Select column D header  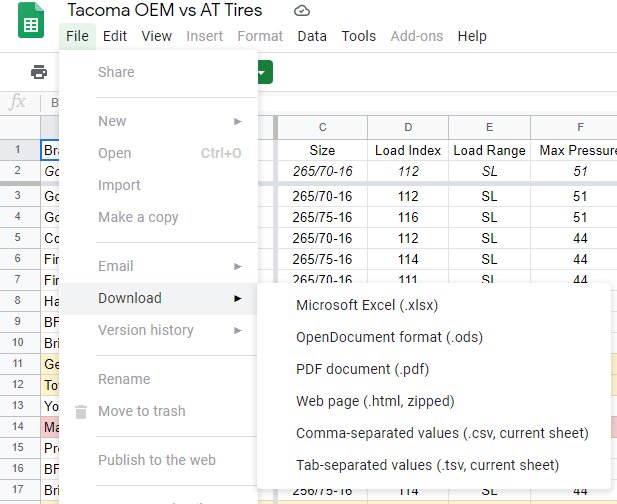coord(408,127)
